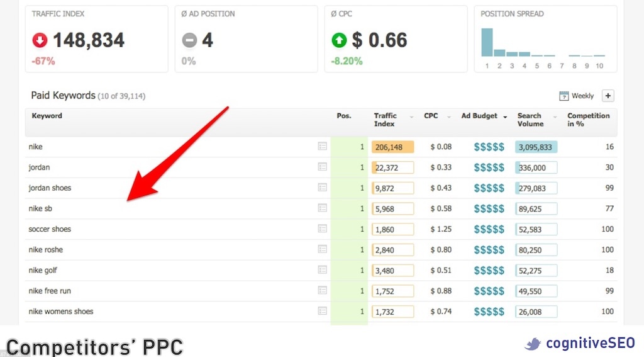
Task: Open the Weekly calendar period selector
Action: coord(576,96)
